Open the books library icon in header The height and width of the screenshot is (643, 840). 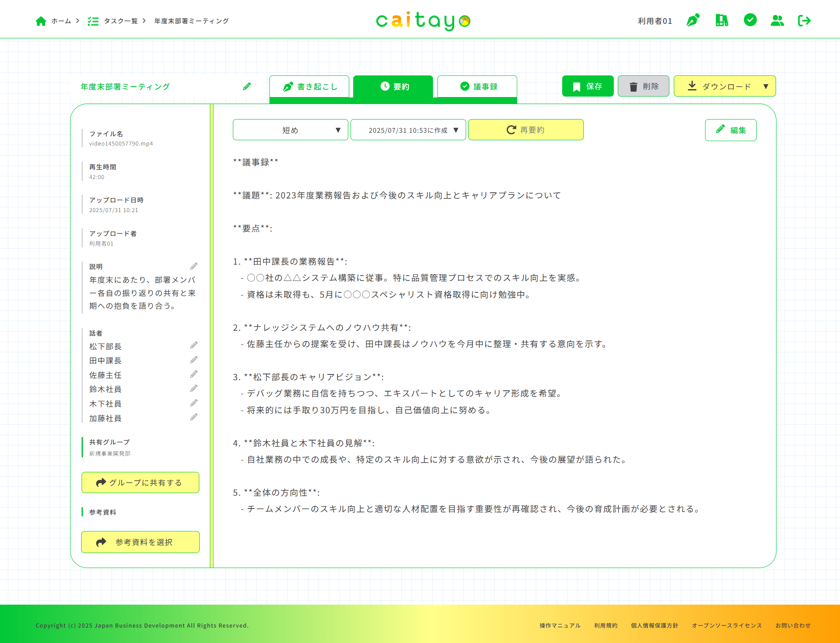721,20
